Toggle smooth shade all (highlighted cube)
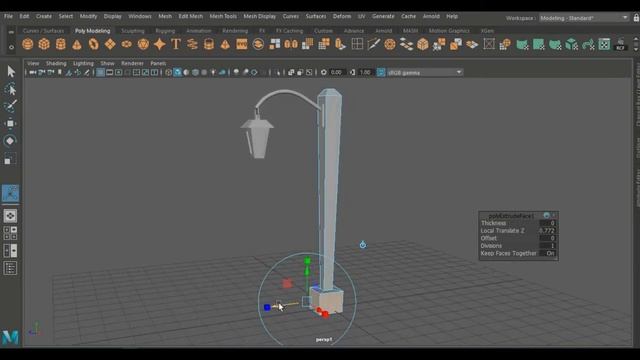 click(178, 72)
